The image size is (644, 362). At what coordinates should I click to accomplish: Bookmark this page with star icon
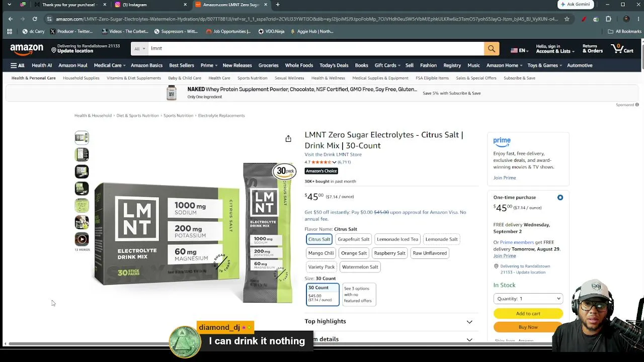click(567, 19)
